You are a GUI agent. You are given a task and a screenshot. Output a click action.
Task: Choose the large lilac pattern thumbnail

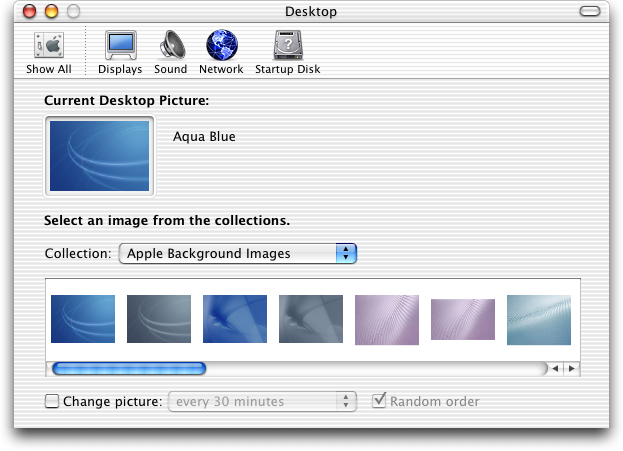[387, 319]
